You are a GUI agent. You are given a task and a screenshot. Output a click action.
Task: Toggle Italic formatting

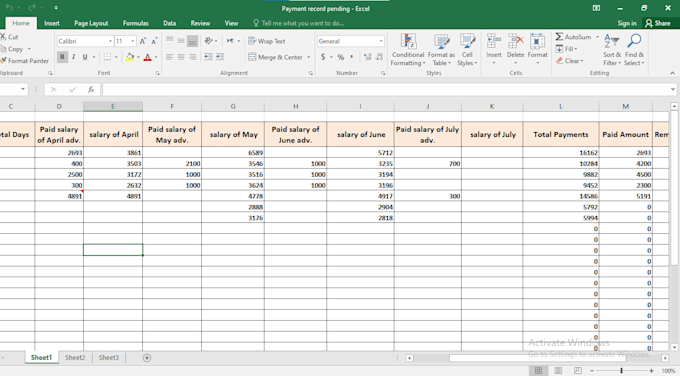click(x=74, y=57)
